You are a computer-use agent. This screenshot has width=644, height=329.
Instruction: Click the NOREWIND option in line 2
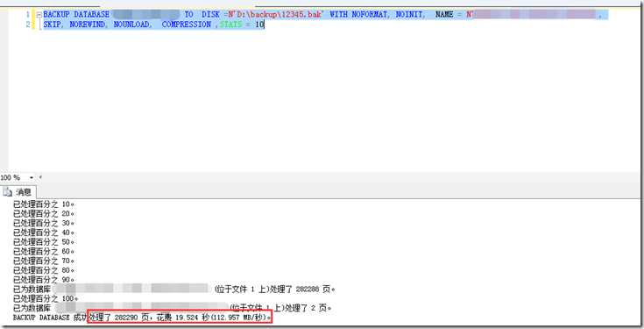pos(88,25)
